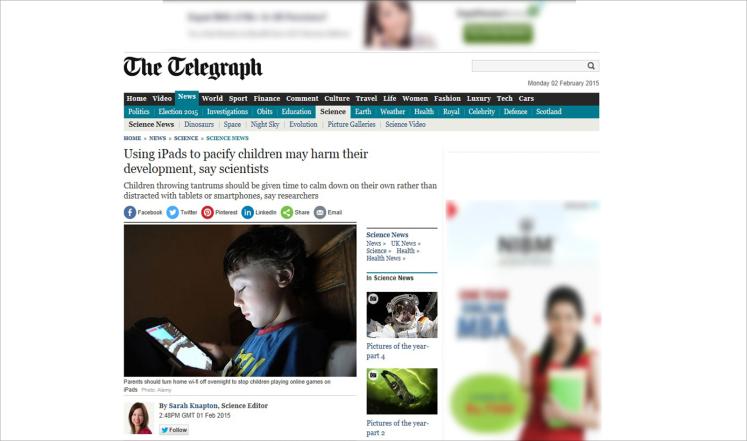Click the Twitter share icon
747x441 pixels.
172,212
